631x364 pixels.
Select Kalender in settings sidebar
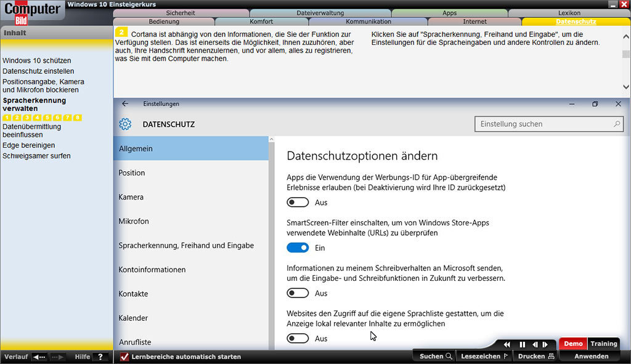[x=191, y=318]
